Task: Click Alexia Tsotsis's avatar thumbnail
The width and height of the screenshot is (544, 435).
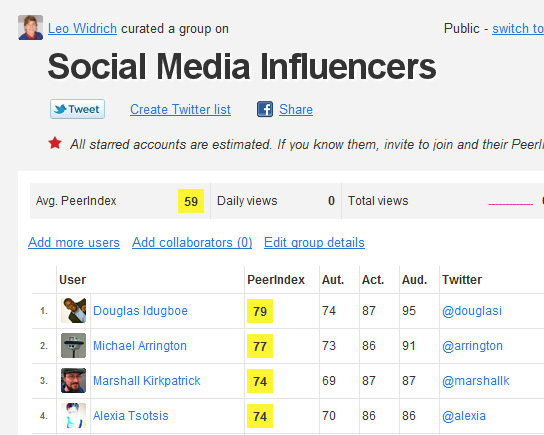Action: click(74, 416)
